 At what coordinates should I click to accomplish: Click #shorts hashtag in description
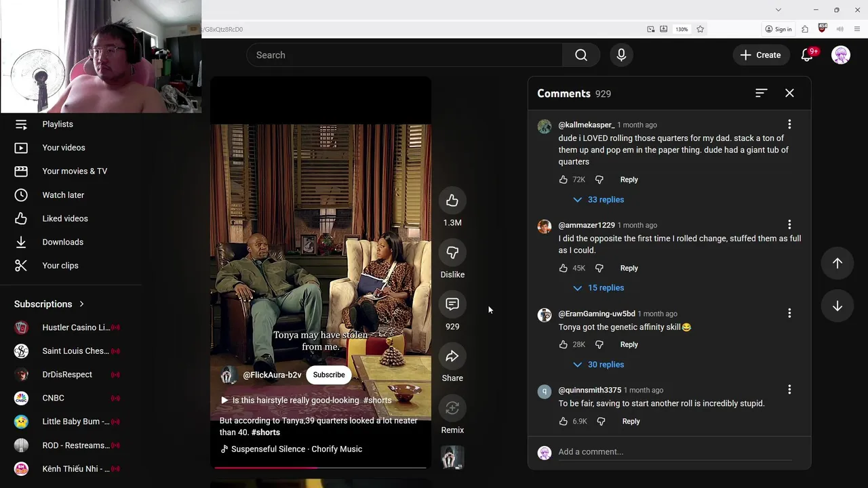[x=266, y=432]
